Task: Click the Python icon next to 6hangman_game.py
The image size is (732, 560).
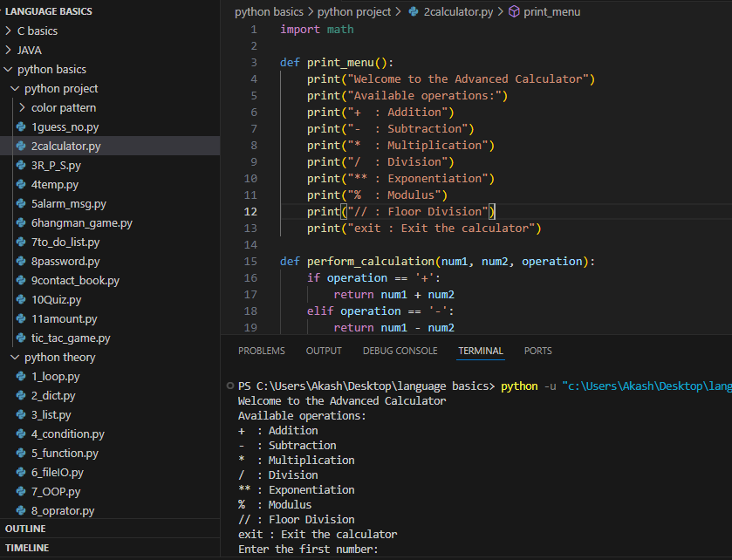Action: [x=23, y=223]
